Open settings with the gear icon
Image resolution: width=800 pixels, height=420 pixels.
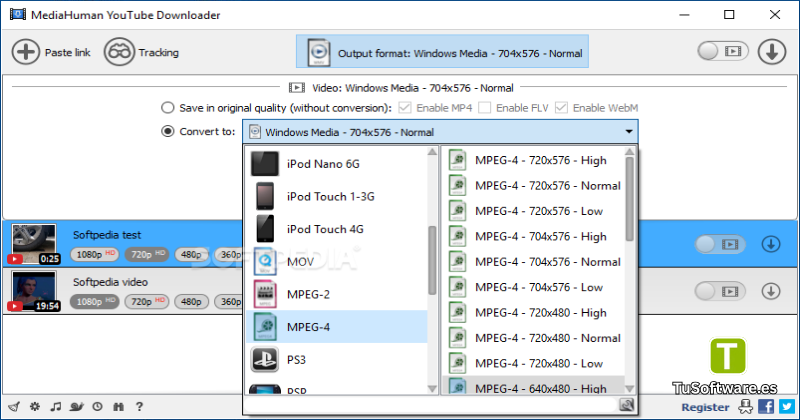pos(35,407)
